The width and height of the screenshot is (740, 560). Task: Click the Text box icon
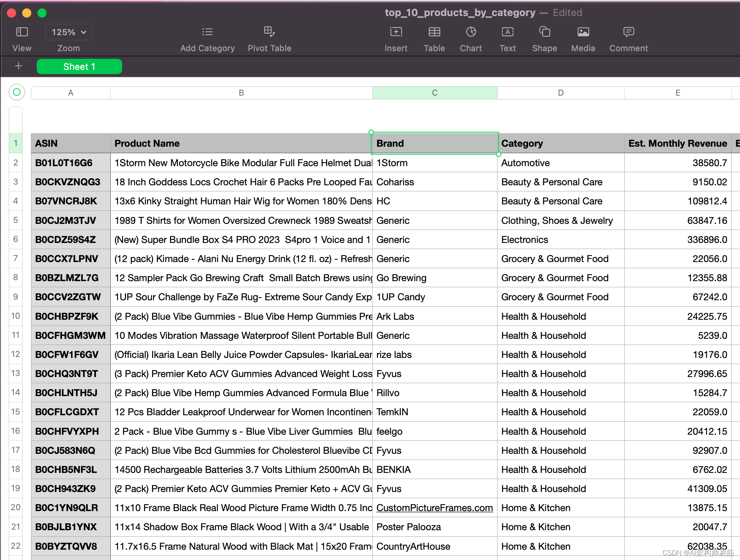[x=507, y=32]
